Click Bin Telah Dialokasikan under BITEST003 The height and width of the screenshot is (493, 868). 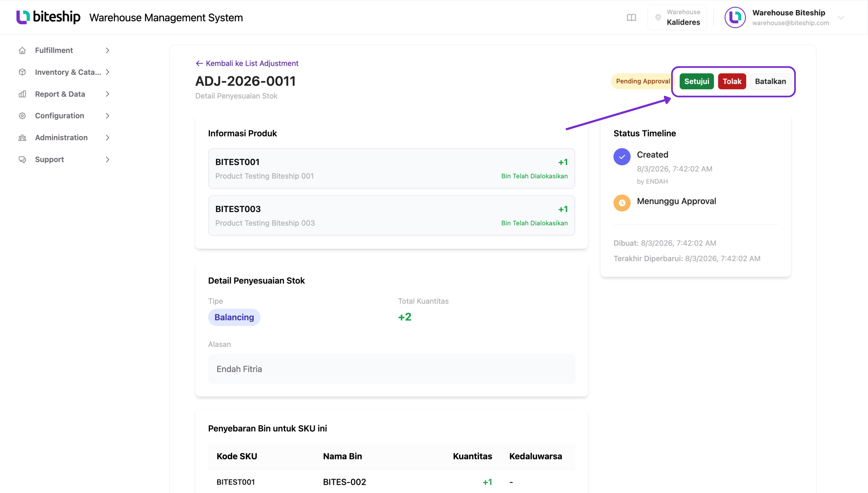pyautogui.click(x=534, y=223)
